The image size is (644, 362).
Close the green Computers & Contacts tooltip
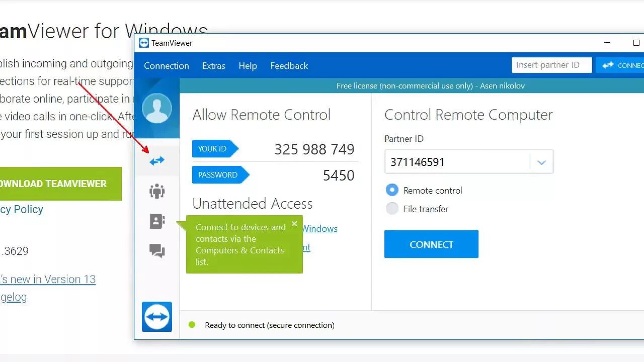(x=294, y=224)
